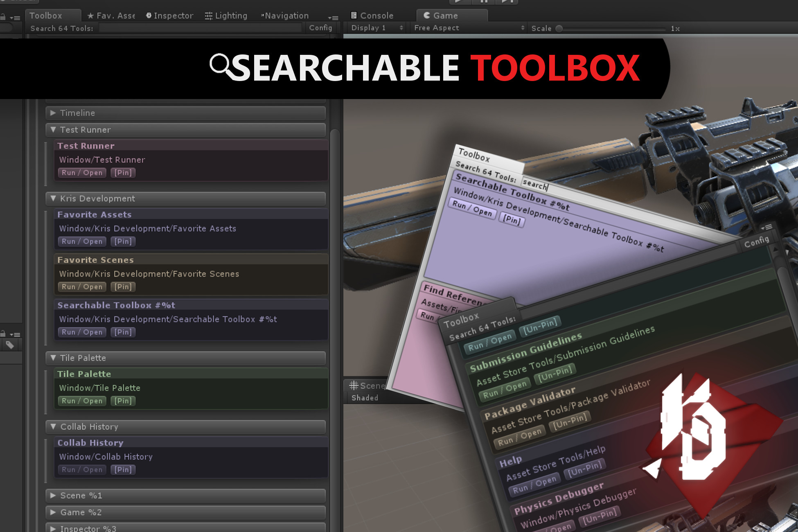Open the Scene tab
Viewport: 798px width, 532px height.
(x=367, y=385)
